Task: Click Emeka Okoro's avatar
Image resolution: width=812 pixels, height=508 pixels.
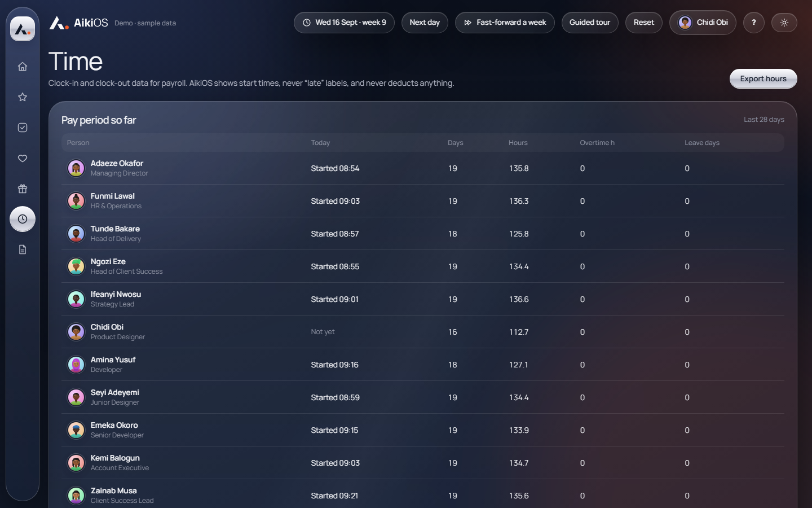Action: [x=76, y=430]
